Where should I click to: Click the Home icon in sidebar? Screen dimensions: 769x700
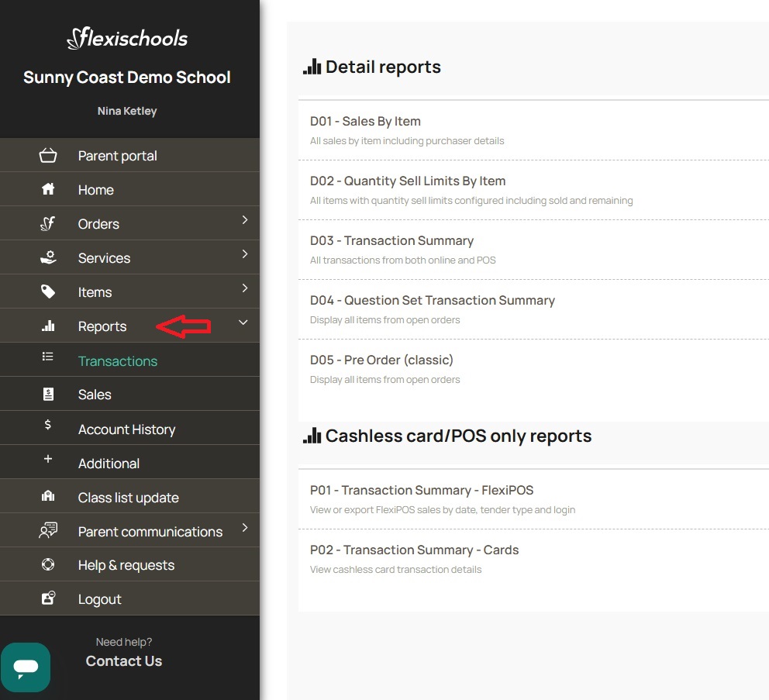point(48,189)
